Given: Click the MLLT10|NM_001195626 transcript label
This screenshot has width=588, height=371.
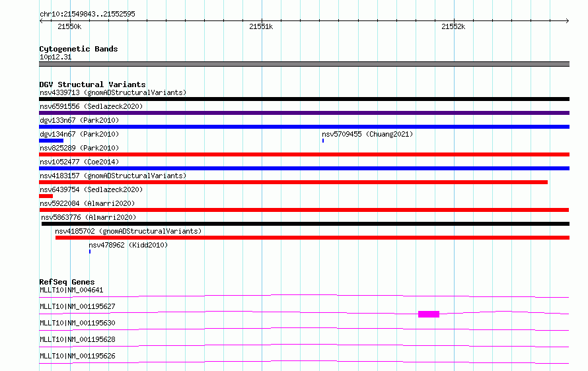Looking at the screenshot, I should 77,356.
